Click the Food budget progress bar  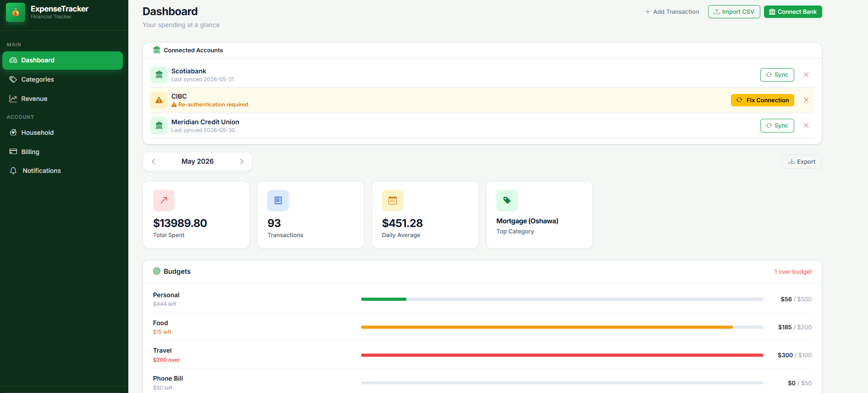562,327
